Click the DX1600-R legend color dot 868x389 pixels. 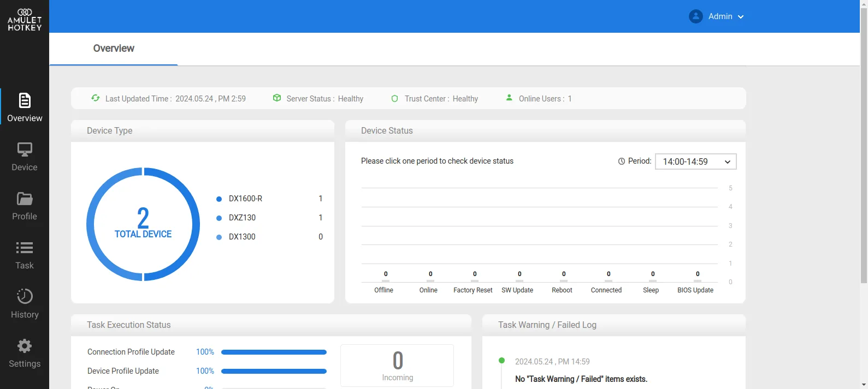[x=219, y=199]
